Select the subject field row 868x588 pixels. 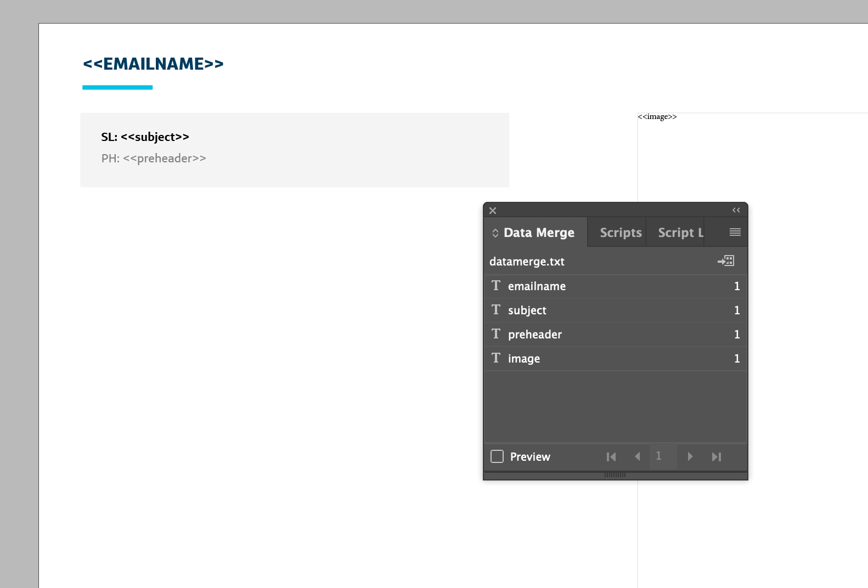tap(616, 310)
